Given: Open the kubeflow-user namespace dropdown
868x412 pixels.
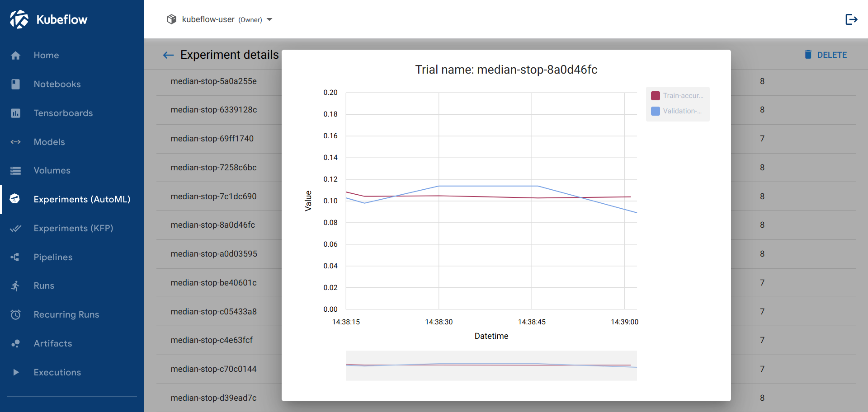Looking at the screenshot, I should coord(270,19).
